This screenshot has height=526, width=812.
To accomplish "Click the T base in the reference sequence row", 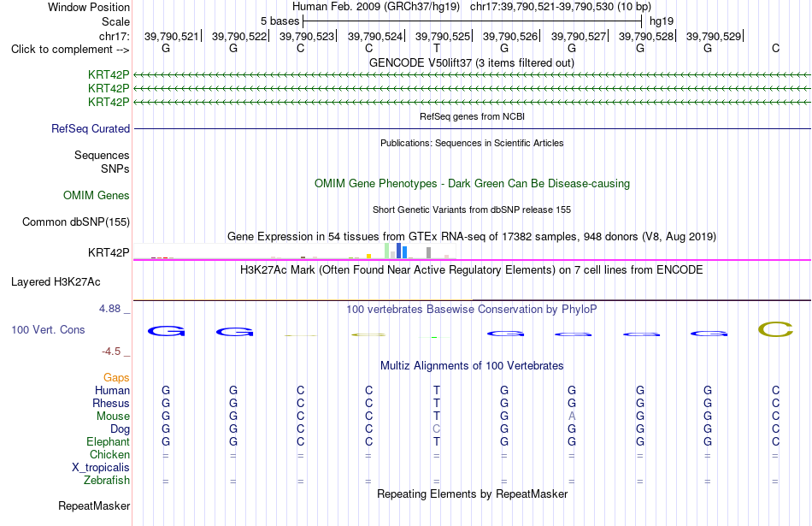I will [x=437, y=48].
